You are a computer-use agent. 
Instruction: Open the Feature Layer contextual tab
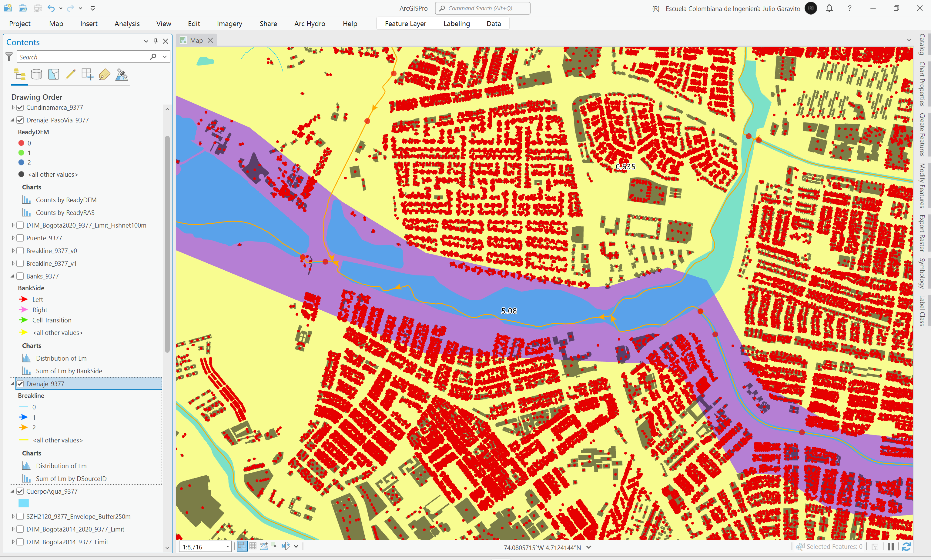(405, 23)
